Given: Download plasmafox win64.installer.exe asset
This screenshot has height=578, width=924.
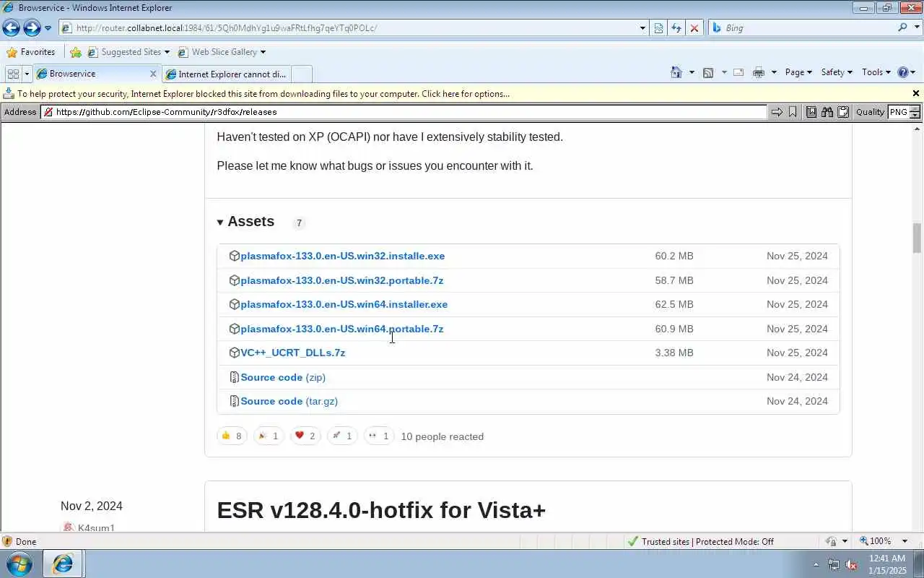Looking at the screenshot, I should tap(344, 304).
